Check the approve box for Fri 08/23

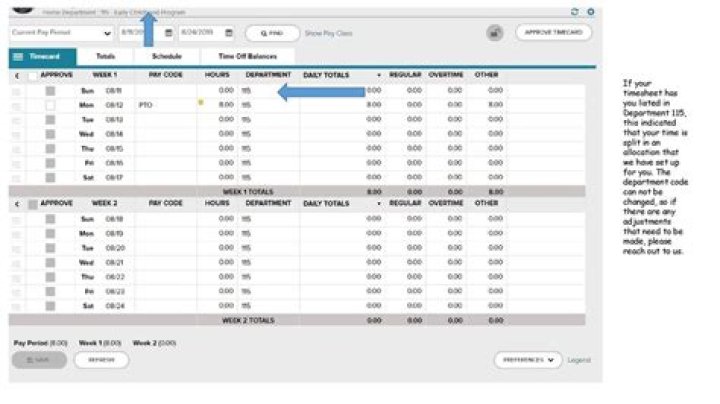click(x=50, y=292)
